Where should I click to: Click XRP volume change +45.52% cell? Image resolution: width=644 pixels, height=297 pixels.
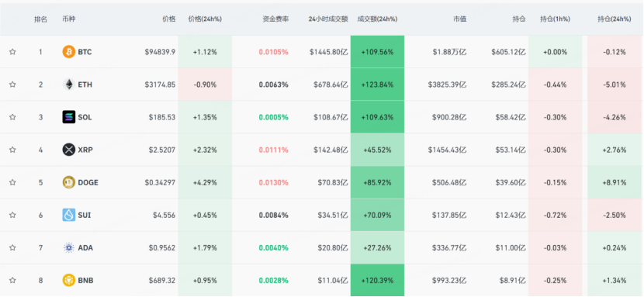tap(377, 150)
